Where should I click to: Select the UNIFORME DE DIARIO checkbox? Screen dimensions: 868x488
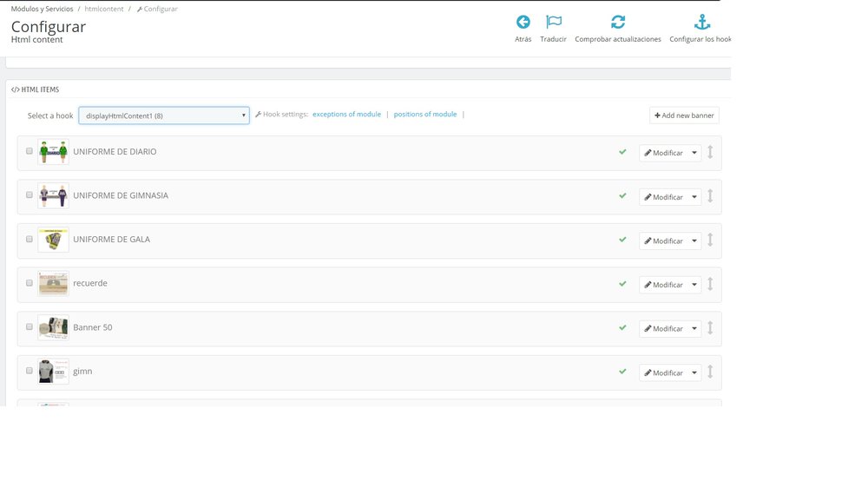click(x=30, y=151)
